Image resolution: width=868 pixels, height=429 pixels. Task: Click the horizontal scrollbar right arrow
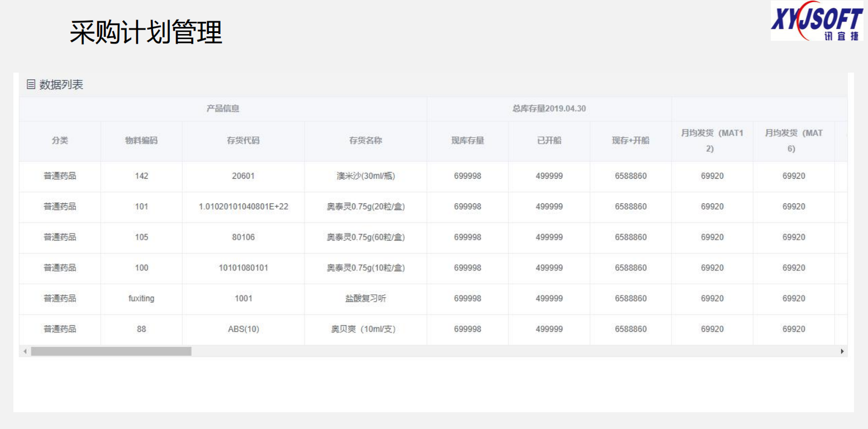(x=842, y=351)
